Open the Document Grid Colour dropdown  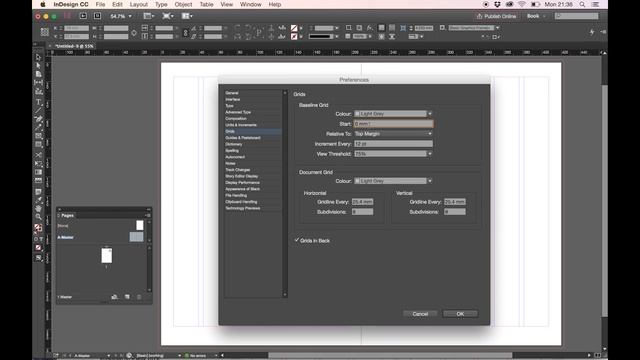click(x=393, y=181)
